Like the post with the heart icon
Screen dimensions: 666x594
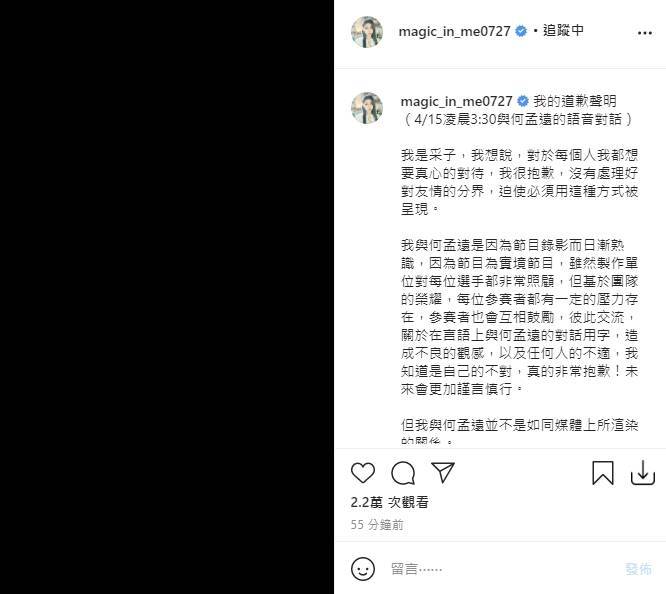(363, 472)
